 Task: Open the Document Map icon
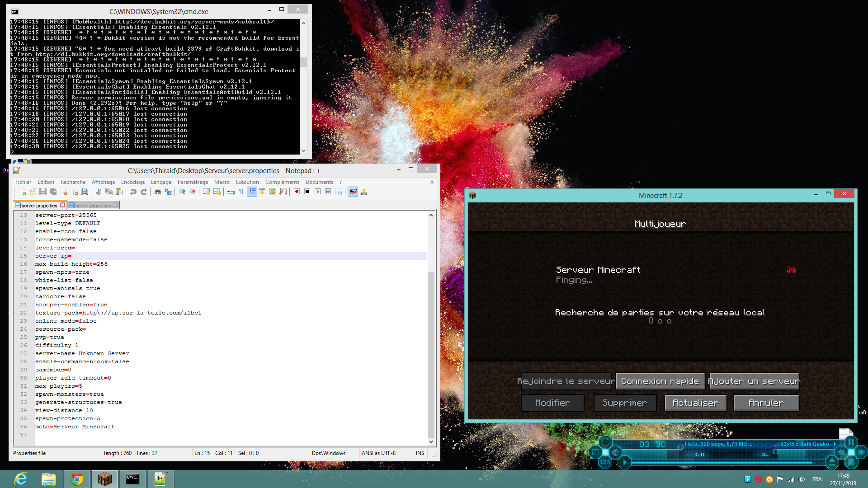click(x=273, y=192)
